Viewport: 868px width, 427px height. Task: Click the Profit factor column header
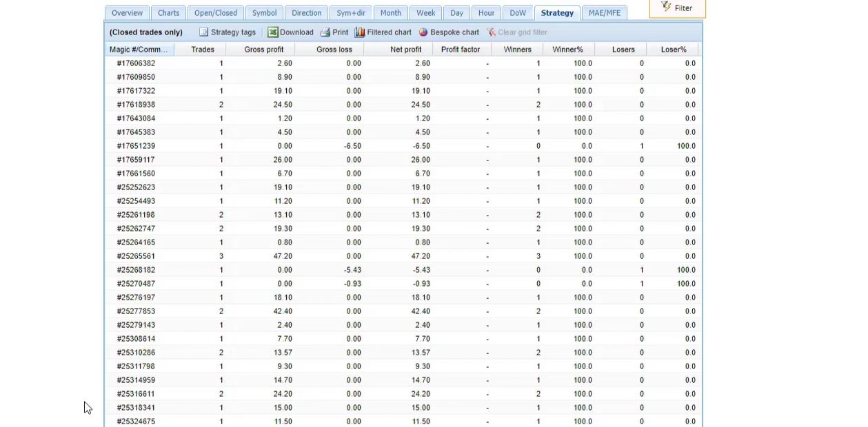(x=460, y=50)
